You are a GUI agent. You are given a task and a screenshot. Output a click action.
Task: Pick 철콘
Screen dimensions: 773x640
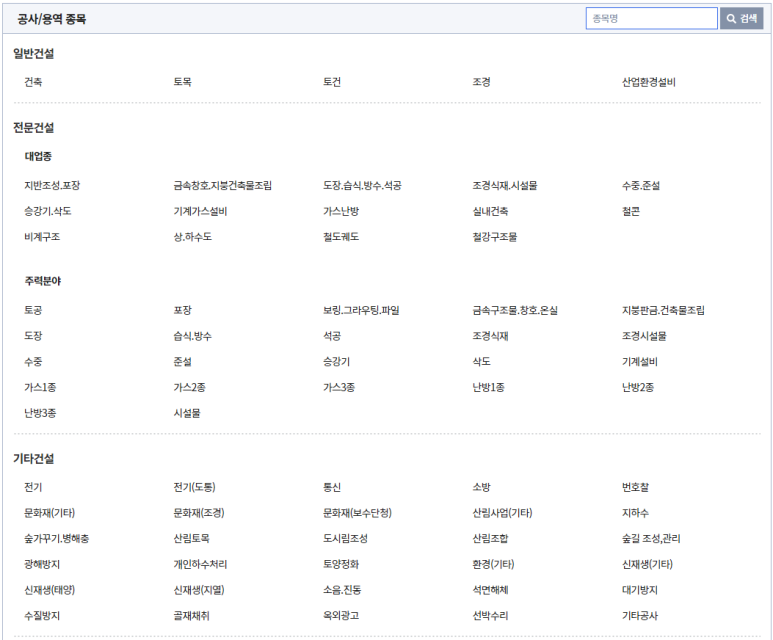[631, 212]
